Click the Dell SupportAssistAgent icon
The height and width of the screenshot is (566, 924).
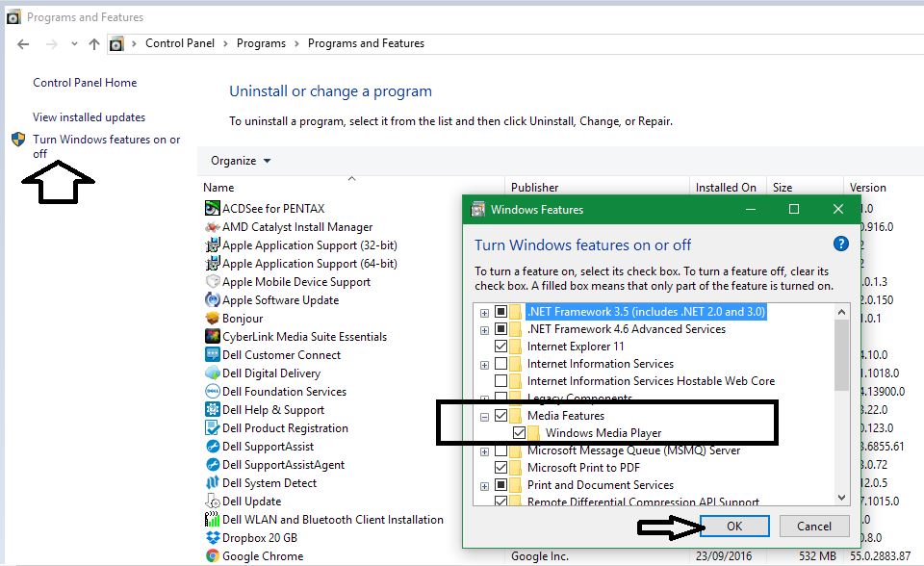212,465
